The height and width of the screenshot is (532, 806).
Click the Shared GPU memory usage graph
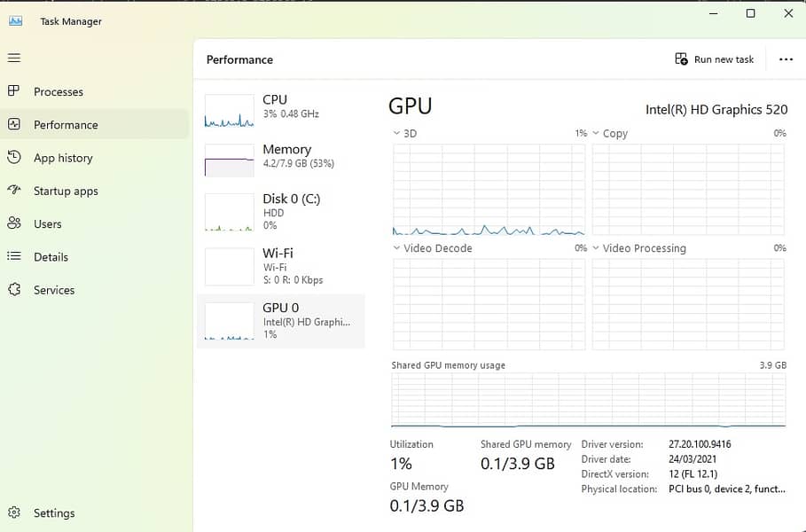coord(588,400)
